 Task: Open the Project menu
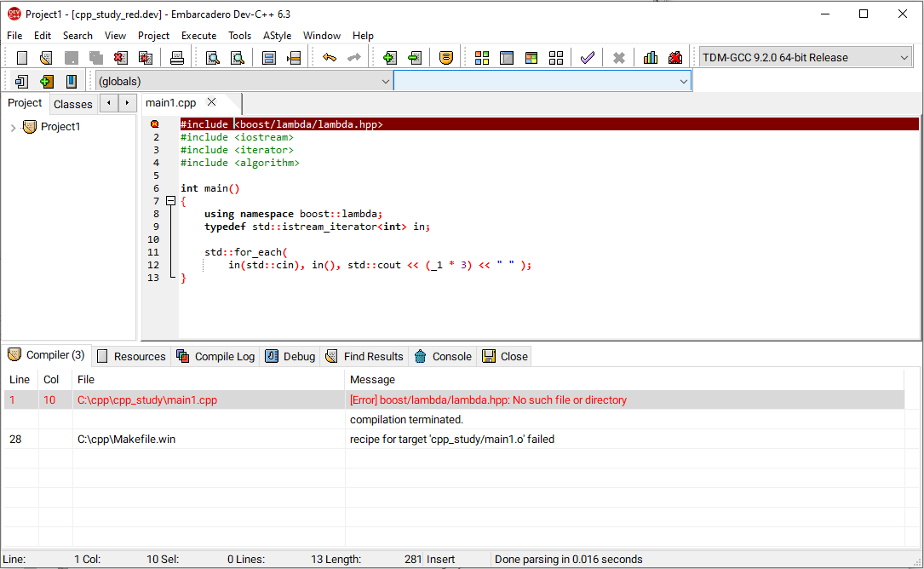click(x=154, y=36)
